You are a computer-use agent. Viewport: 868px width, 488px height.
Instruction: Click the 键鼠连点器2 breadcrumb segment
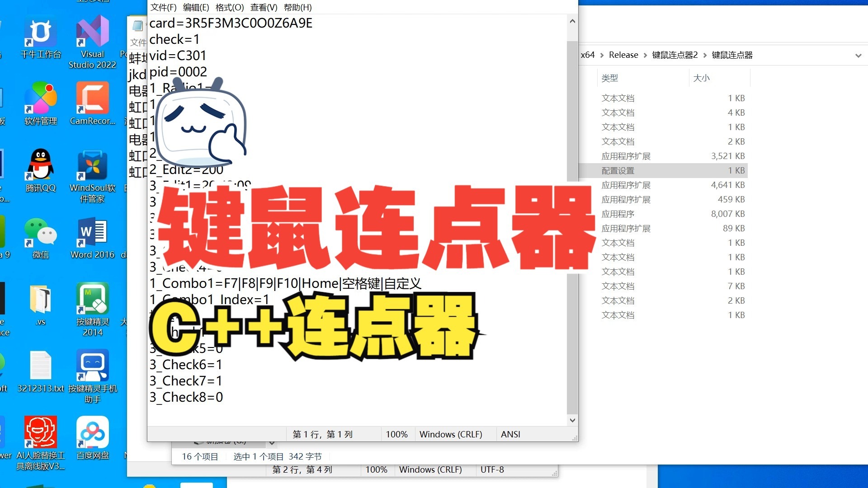tap(675, 55)
